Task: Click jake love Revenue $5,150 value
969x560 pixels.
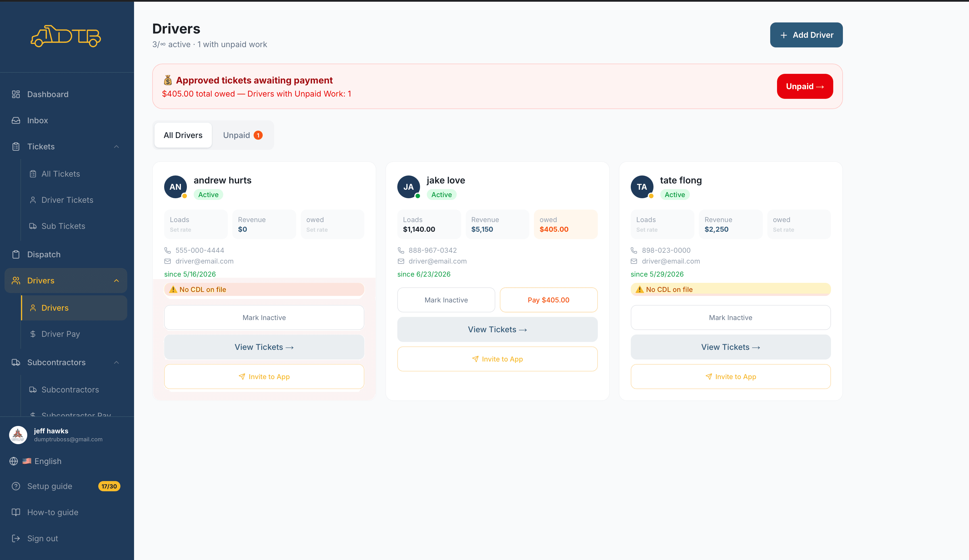Action: tap(482, 229)
